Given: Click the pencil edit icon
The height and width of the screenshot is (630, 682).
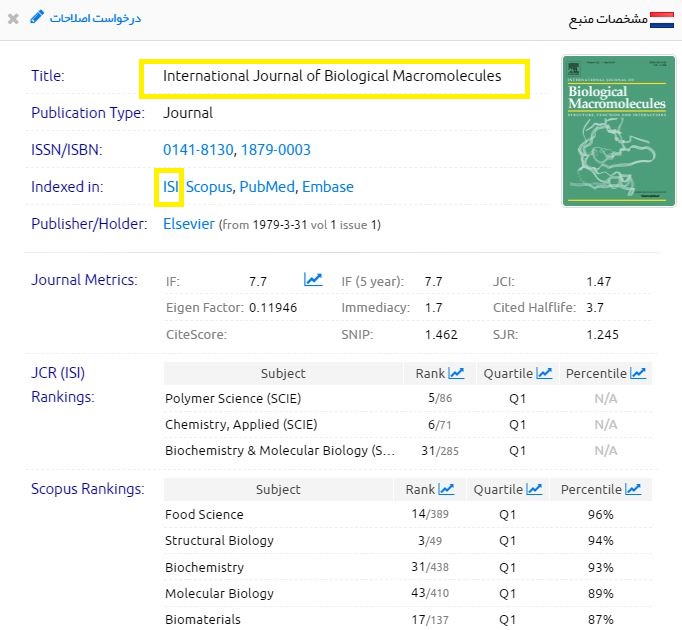Looking at the screenshot, I should pyautogui.click(x=37, y=17).
